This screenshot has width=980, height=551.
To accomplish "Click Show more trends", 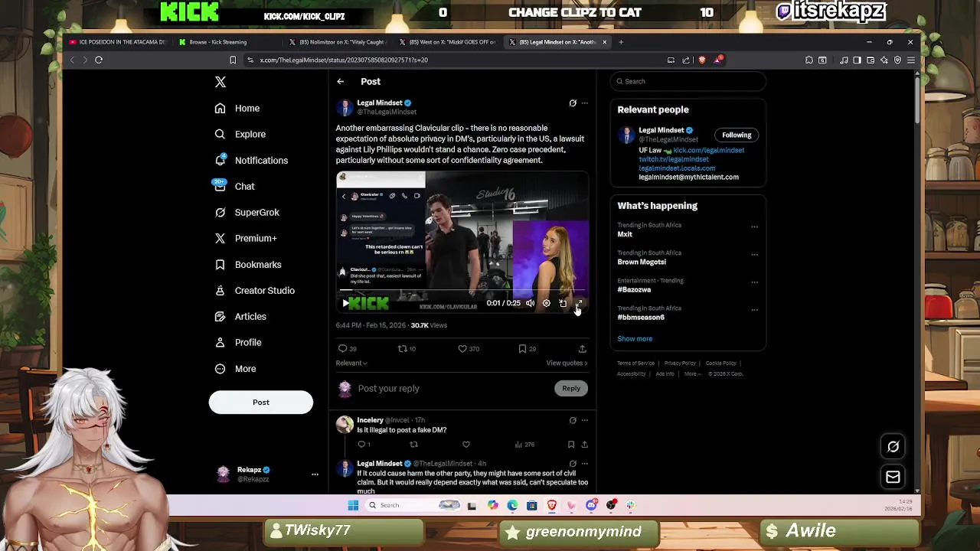I will (635, 339).
